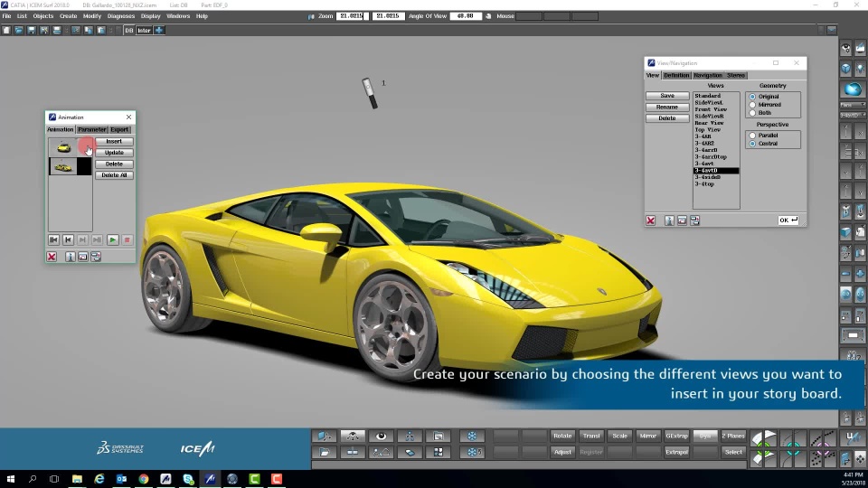
Task: Select the Mirrored geometry radio button
Action: (x=752, y=105)
